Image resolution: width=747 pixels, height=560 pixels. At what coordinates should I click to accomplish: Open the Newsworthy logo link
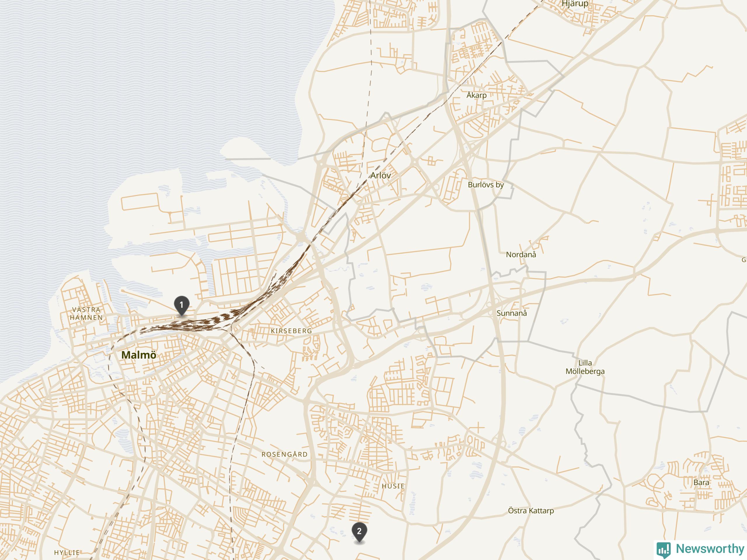click(x=700, y=549)
